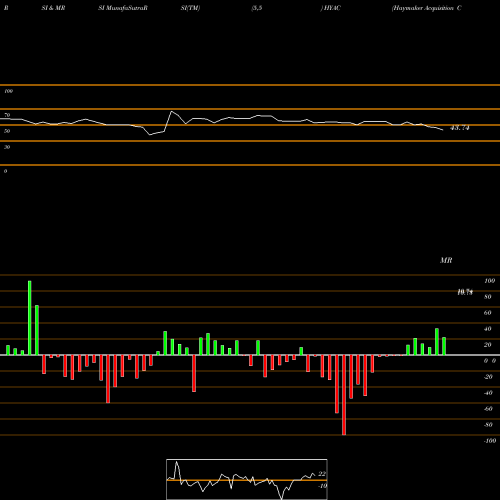Screen dimensions: 500x500
Task: Click the '40' label on MR axis
Action: point(488,329)
